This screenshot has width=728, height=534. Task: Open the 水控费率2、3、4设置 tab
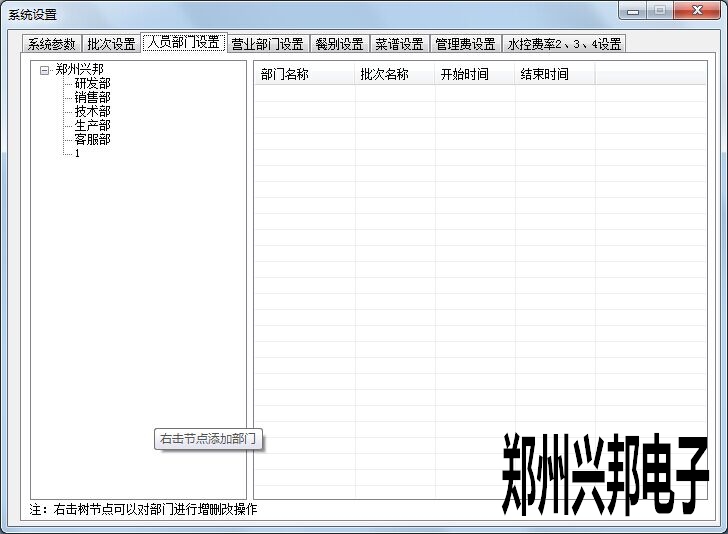(x=564, y=44)
